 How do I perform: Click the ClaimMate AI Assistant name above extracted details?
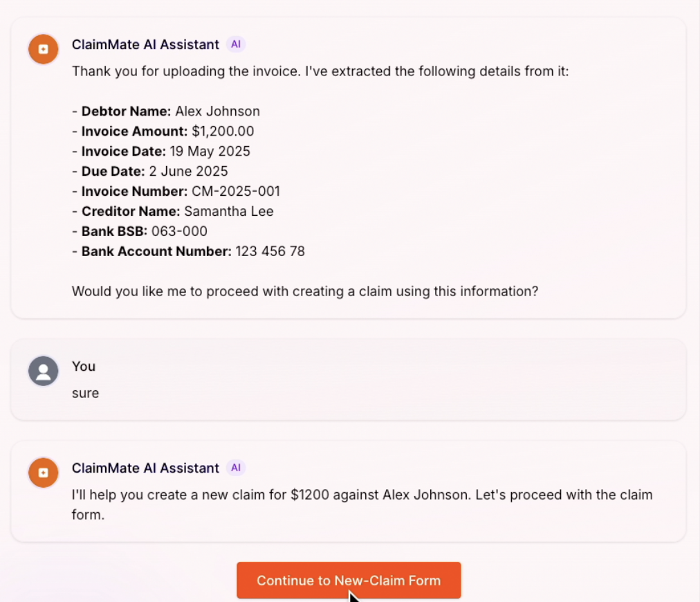point(145,44)
